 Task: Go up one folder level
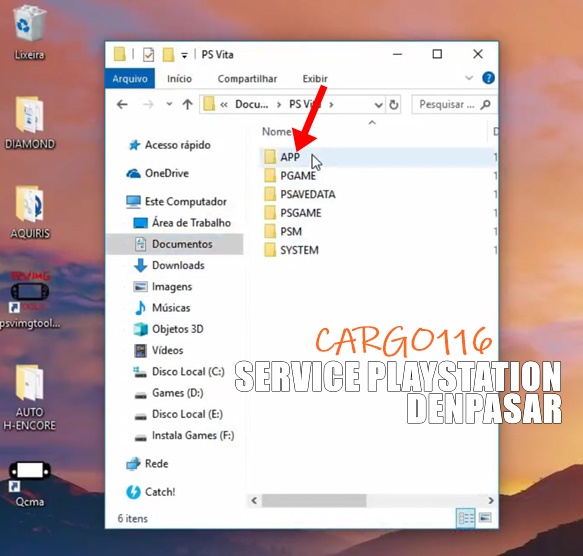point(187,105)
